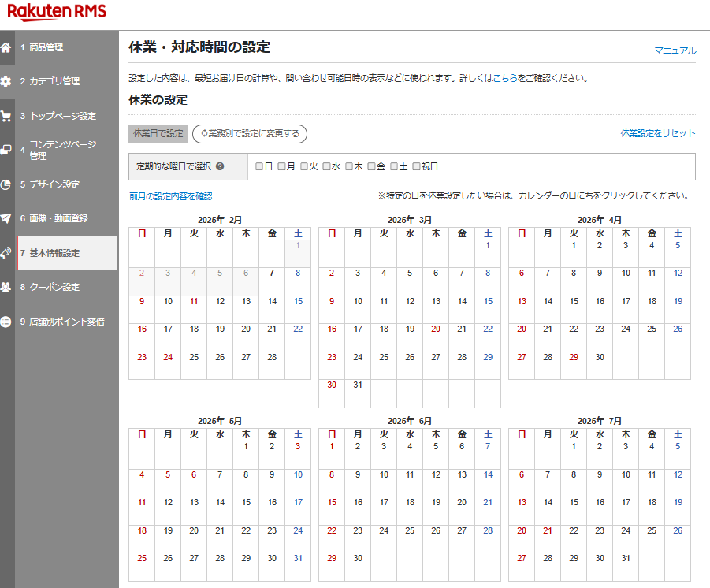Click the 業務別で設定に変更する button
The height and width of the screenshot is (588, 710).
pos(250,134)
